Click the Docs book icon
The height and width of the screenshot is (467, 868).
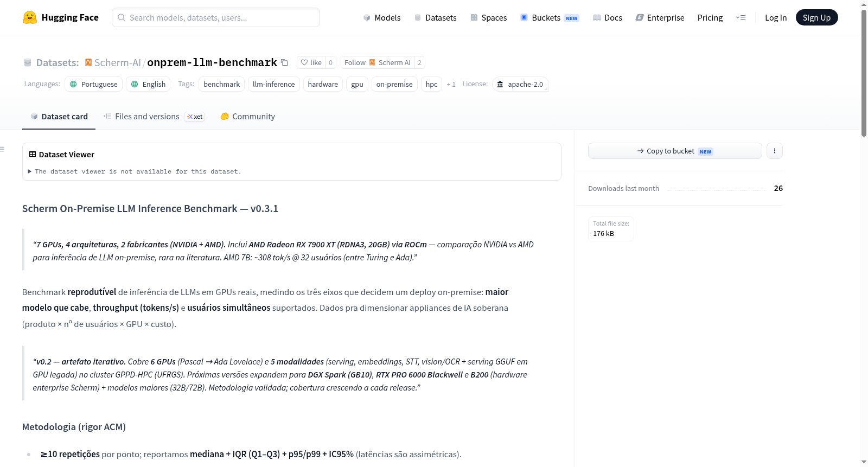coord(597,17)
